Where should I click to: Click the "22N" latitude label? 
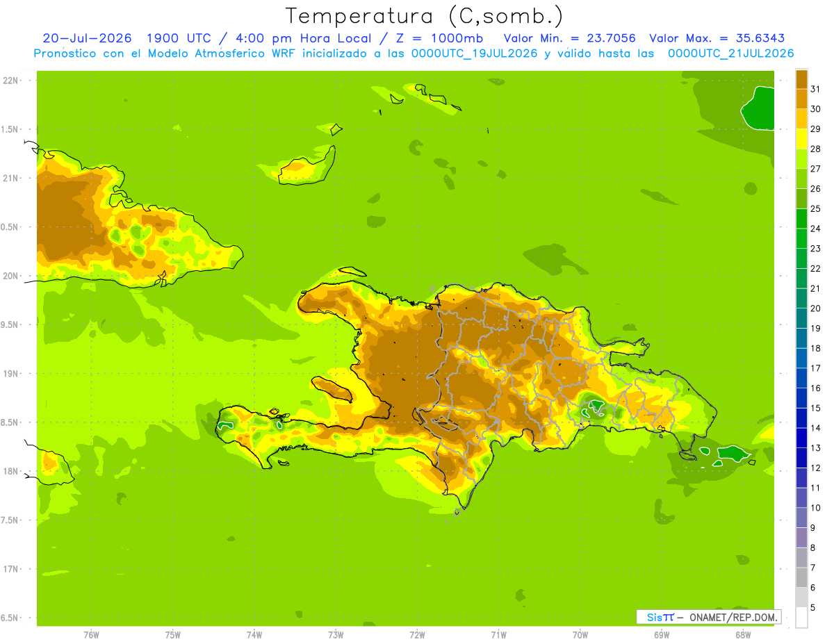[10, 81]
